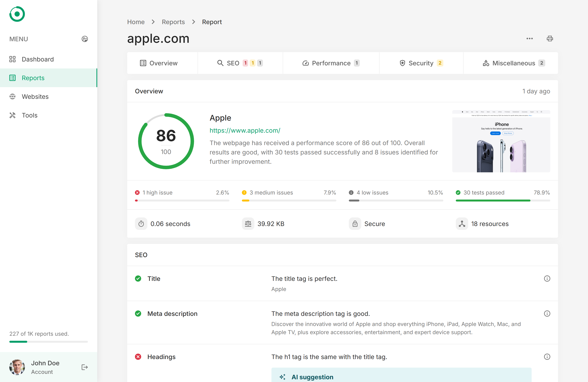The height and width of the screenshot is (382, 588).
Task: Click the logout icon next to John Doe
Action: tap(85, 367)
